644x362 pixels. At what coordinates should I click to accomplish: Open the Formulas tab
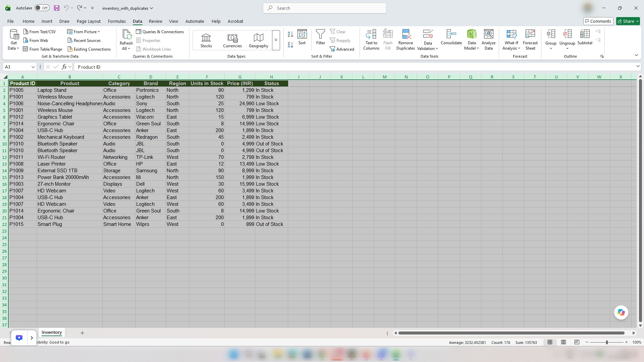pos(117,21)
